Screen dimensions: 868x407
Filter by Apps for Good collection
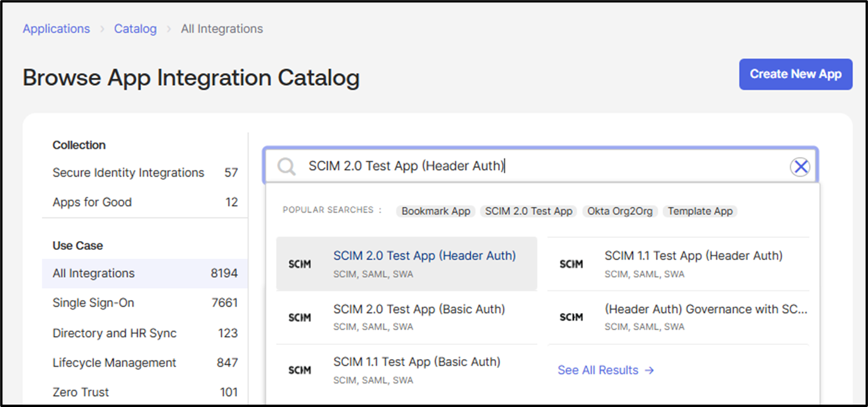tap(145, 202)
